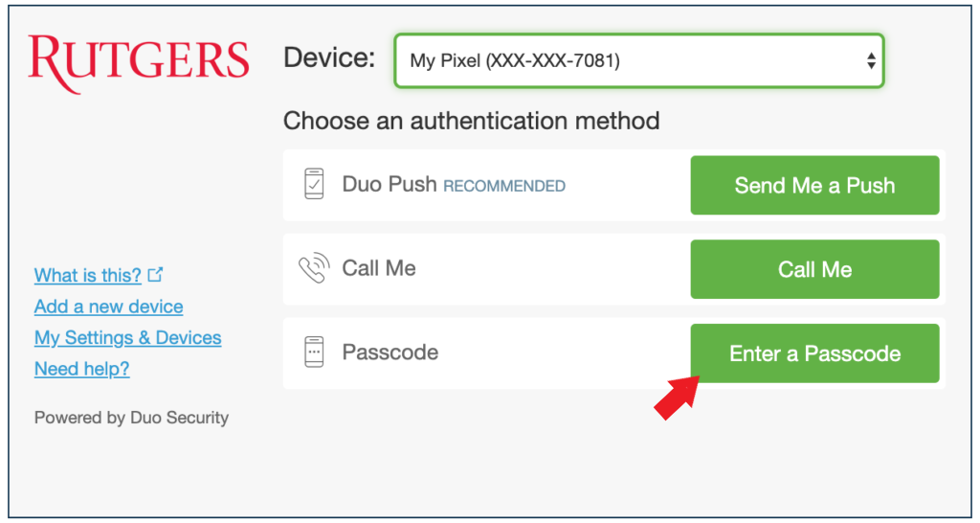The image size is (980, 523).
Task: Click the red arrow annotation
Action: click(678, 396)
